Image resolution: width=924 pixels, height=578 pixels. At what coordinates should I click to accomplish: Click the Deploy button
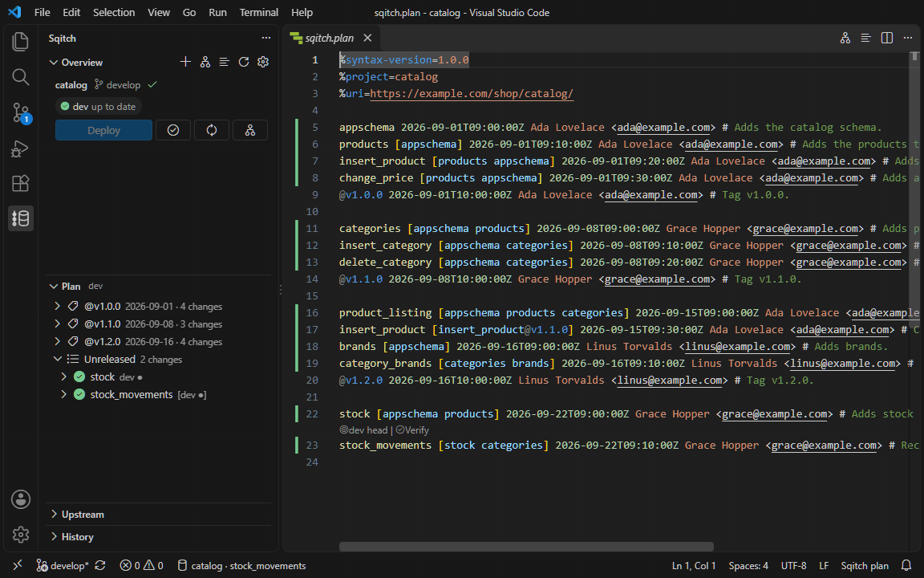pos(103,130)
